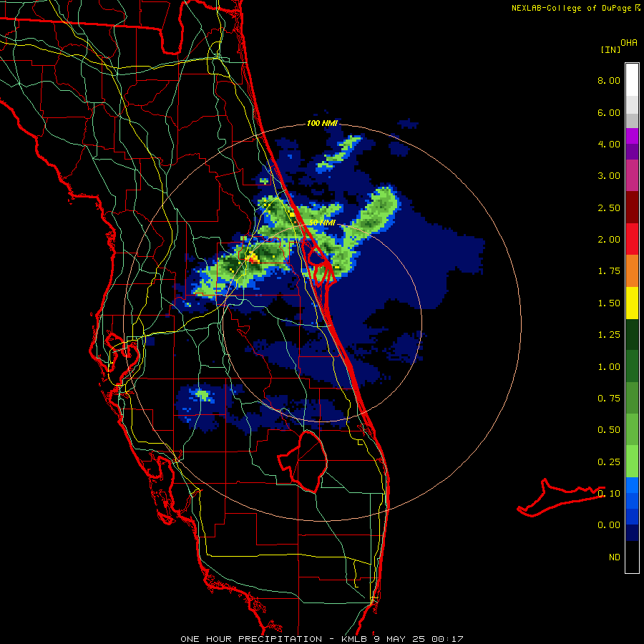Click the 1.00 legend value
The image size is (644, 644).
(x=609, y=367)
